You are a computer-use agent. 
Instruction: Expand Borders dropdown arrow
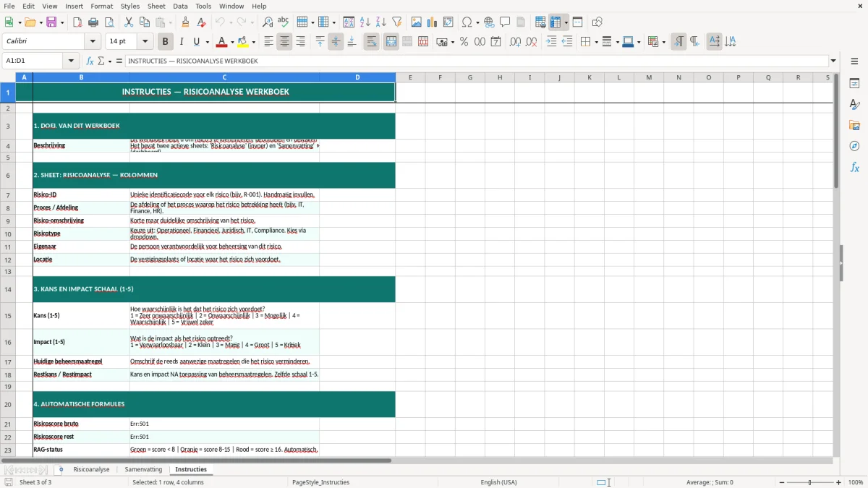click(x=596, y=42)
